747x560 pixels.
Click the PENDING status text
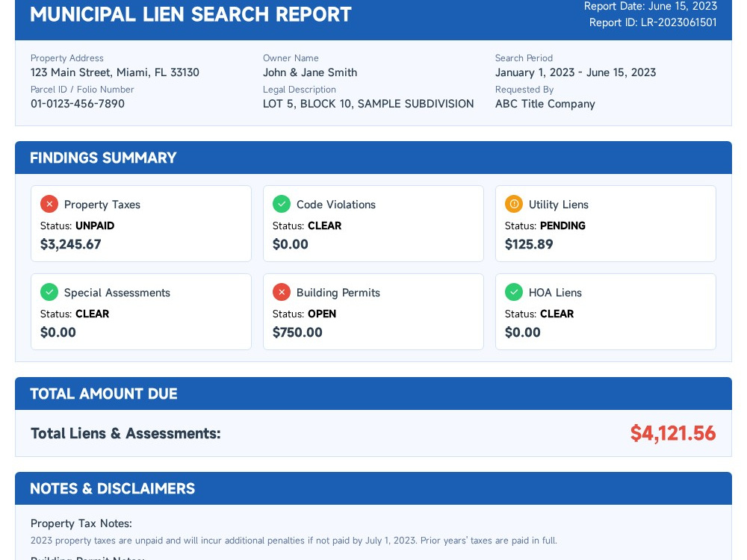click(x=562, y=225)
